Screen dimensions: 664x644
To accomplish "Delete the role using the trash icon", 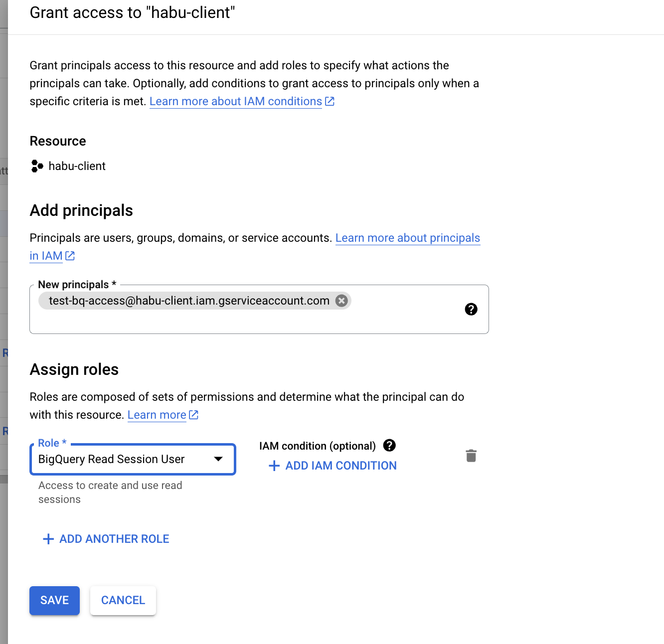I will click(471, 456).
